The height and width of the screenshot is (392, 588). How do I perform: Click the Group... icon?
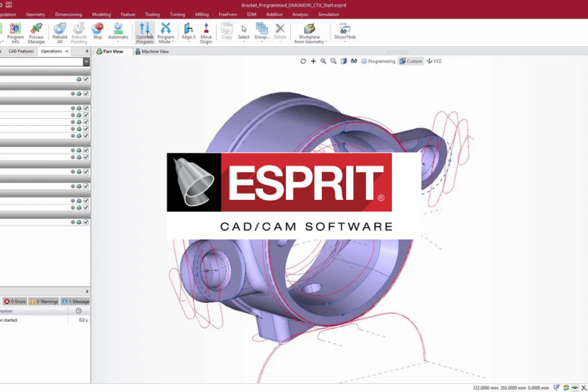[x=262, y=28]
